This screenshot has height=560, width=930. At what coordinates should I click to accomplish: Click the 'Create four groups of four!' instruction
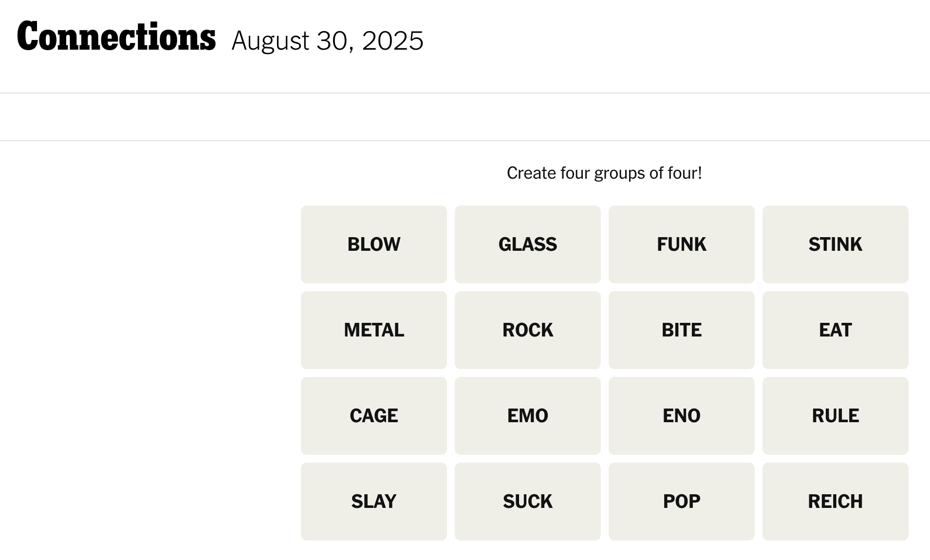click(604, 173)
